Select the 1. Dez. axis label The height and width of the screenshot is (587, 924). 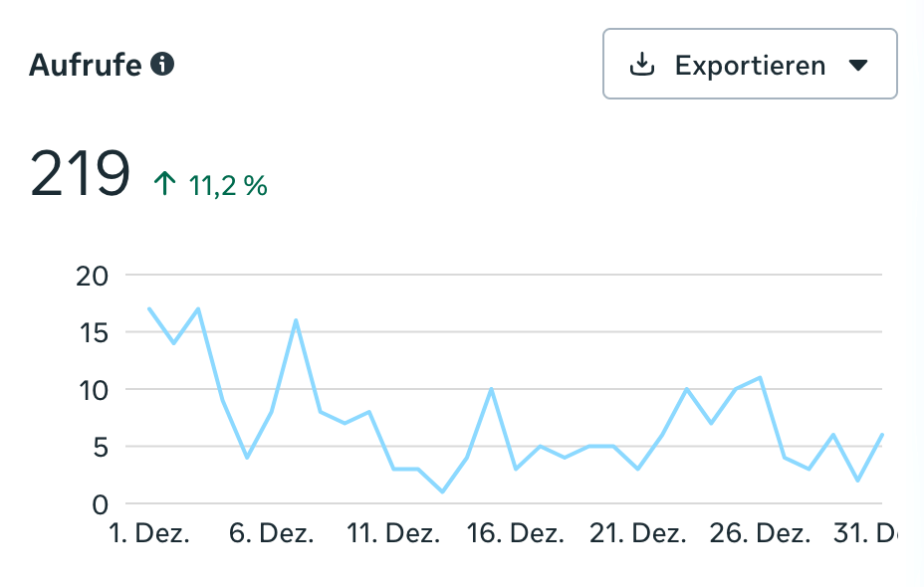149,534
